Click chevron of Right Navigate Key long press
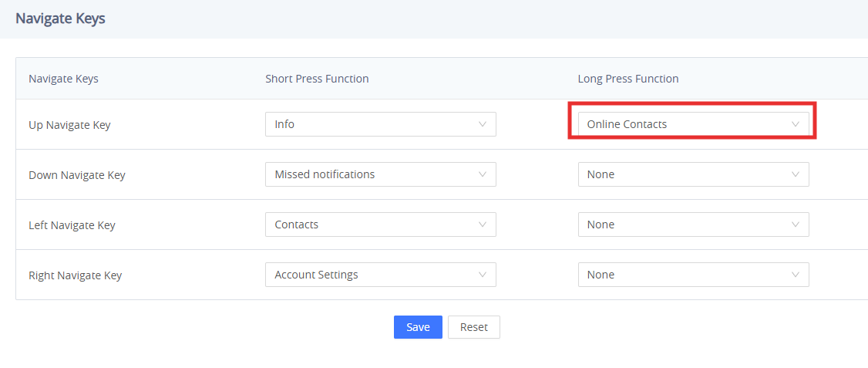Screen dimensions: 868x368 pyautogui.click(x=796, y=275)
